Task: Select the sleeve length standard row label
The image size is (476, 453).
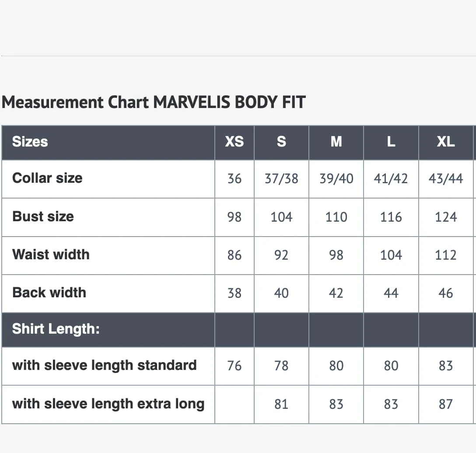Action: coord(104,365)
